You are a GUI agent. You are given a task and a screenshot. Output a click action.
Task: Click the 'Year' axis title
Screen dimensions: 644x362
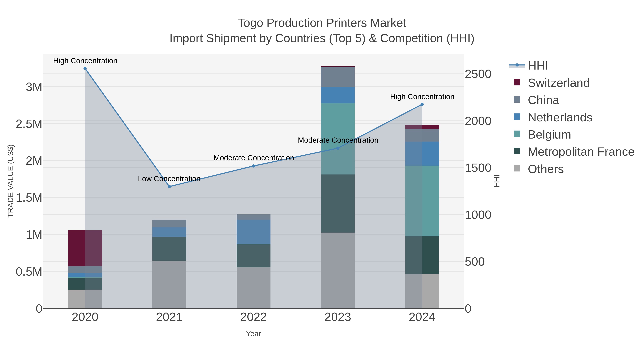tap(253, 334)
